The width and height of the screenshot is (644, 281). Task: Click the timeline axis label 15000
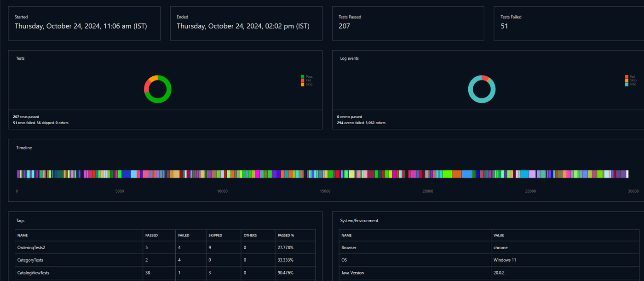(325, 191)
